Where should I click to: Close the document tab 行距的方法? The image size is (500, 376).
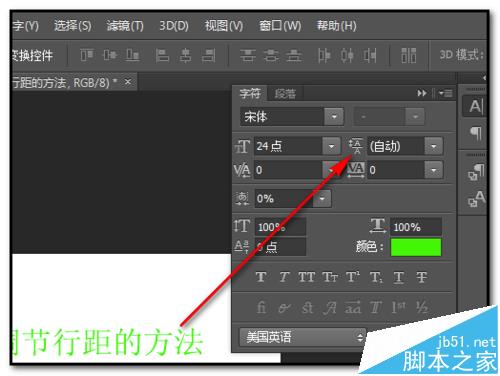tap(128, 82)
